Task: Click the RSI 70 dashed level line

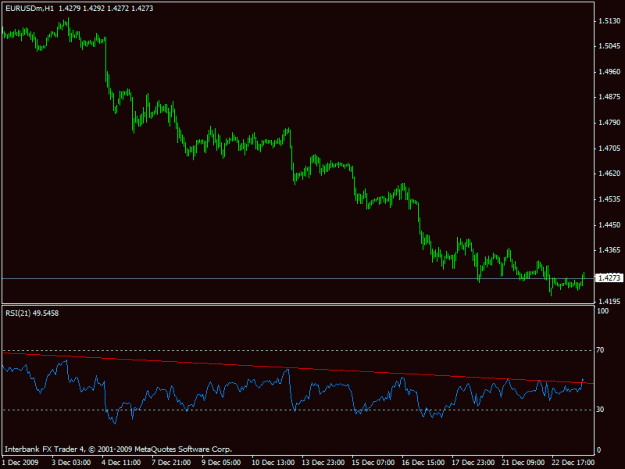Action: click(298, 350)
